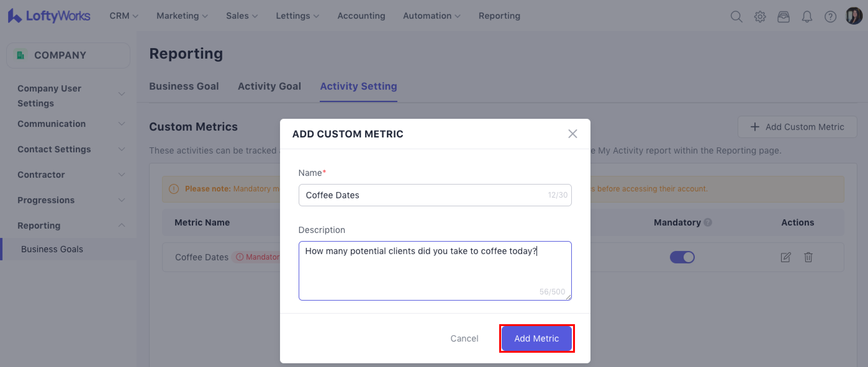868x367 pixels.
Task: Delete Coffee Dates via trash icon
Action: [x=808, y=257]
